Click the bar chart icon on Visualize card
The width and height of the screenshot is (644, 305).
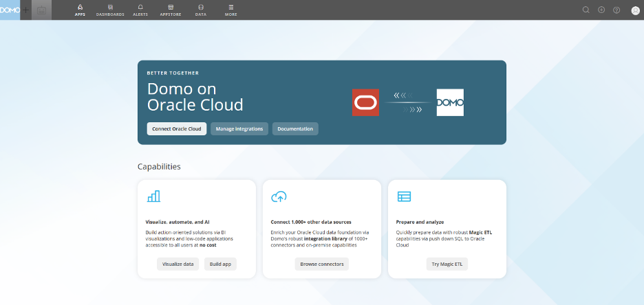tap(153, 196)
